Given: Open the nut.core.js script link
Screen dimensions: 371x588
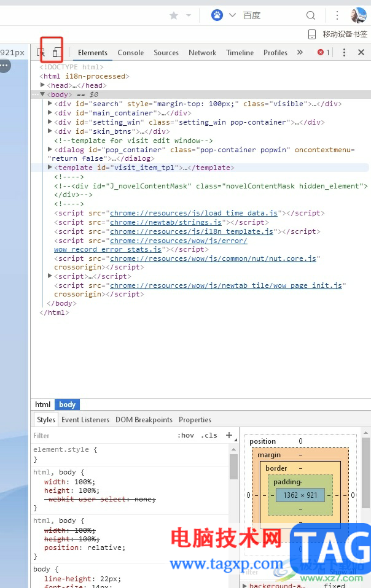Looking at the screenshot, I should pyautogui.click(x=213, y=258).
